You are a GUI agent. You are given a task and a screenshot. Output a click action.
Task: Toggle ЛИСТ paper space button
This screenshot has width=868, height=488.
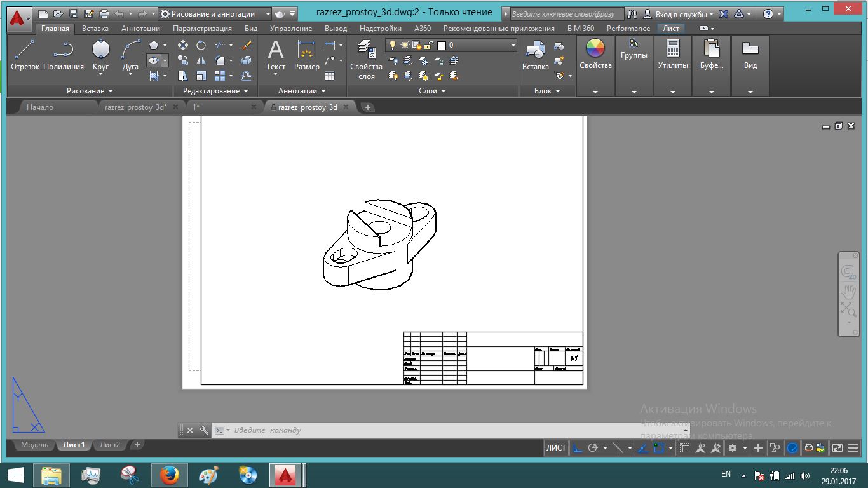[556, 448]
